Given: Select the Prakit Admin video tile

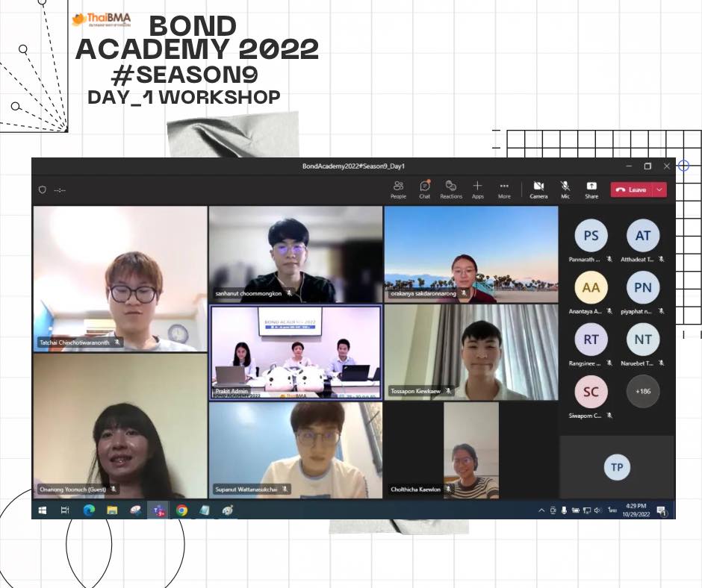Looking at the screenshot, I should click(296, 352).
